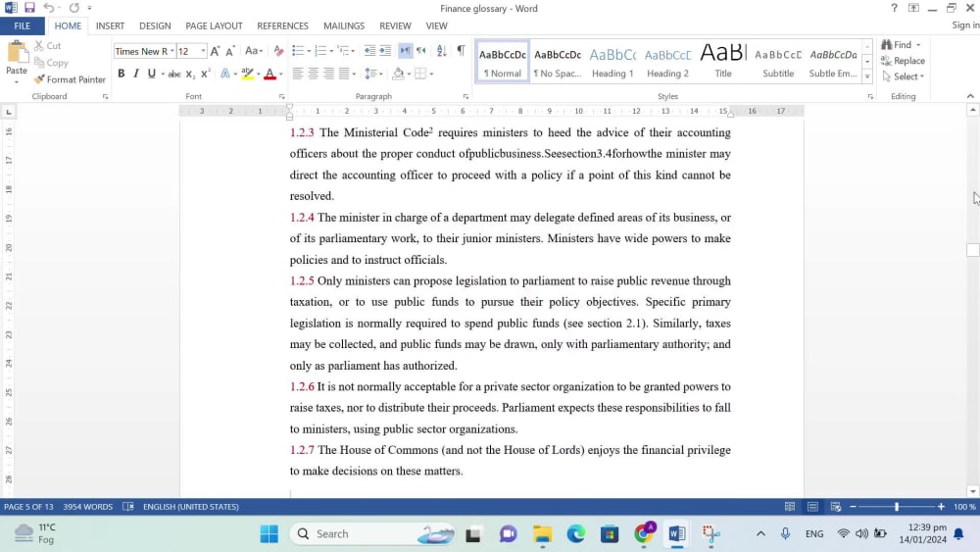Click the Windows taskbar Search box
The height and width of the screenshot is (552, 980).
tap(372, 534)
